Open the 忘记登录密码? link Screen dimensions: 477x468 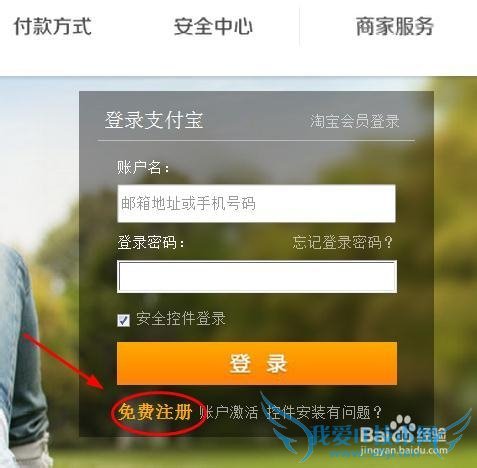pos(343,242)
